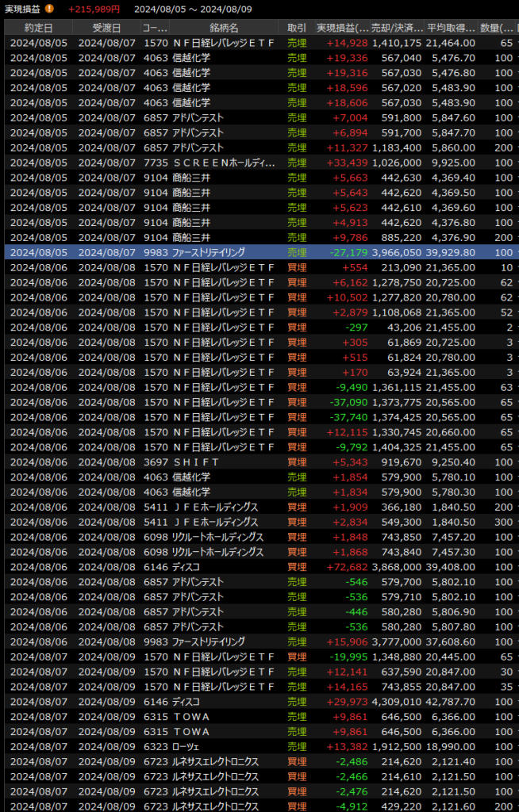The image size is (519, 812).
Task: Click the 取引 column header
Action: (296, 28)
